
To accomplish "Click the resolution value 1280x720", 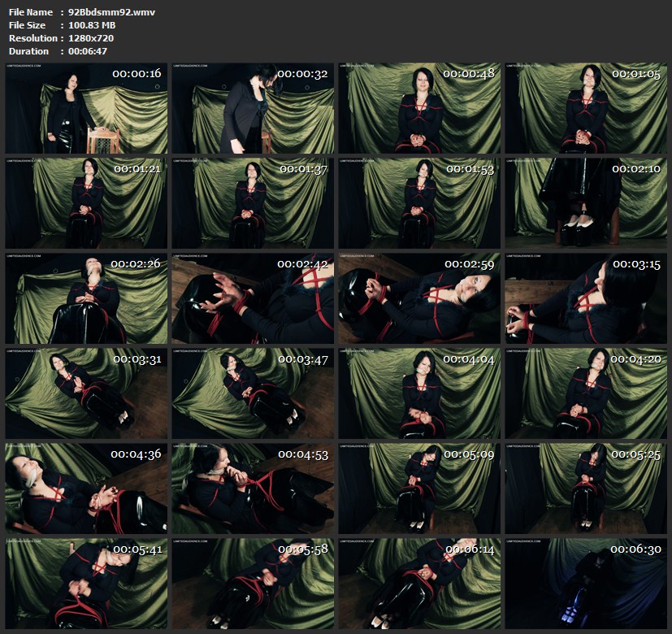I will (x=91, y=38).
